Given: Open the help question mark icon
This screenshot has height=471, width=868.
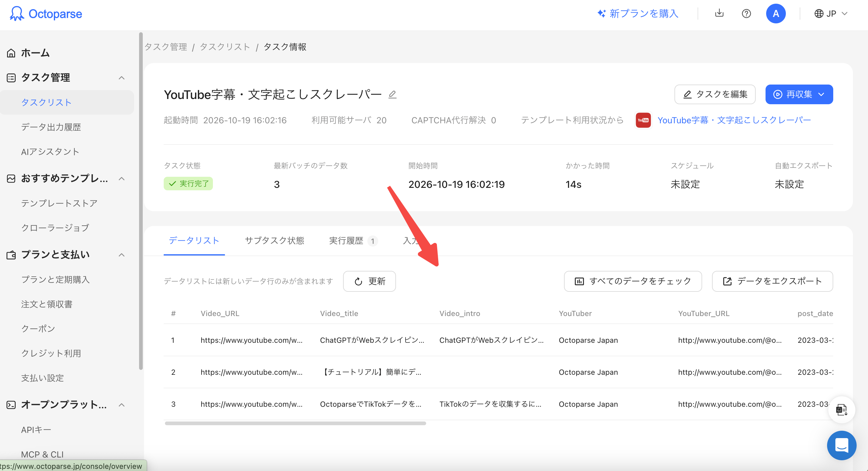Looking at the screenshot, I should coord(746,14).
